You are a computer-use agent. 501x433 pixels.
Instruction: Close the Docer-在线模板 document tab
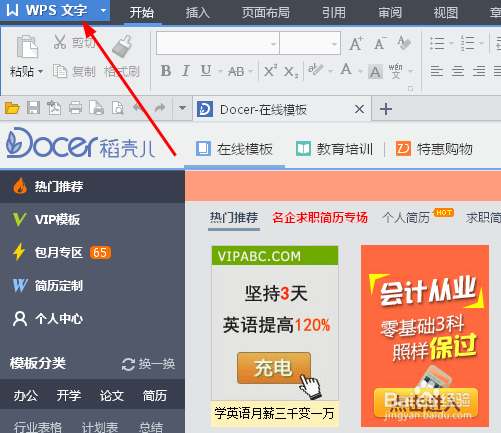pyautogui.click(x=359, y=109)
